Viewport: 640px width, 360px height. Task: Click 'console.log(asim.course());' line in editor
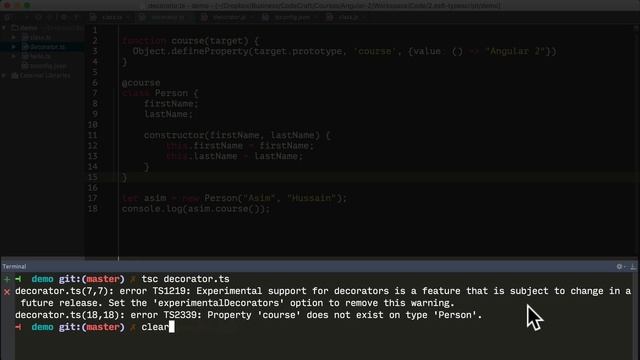196,209
